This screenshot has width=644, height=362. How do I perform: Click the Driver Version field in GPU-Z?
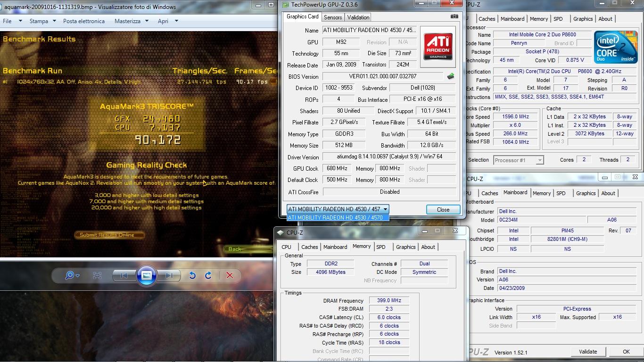coord(389,156)
